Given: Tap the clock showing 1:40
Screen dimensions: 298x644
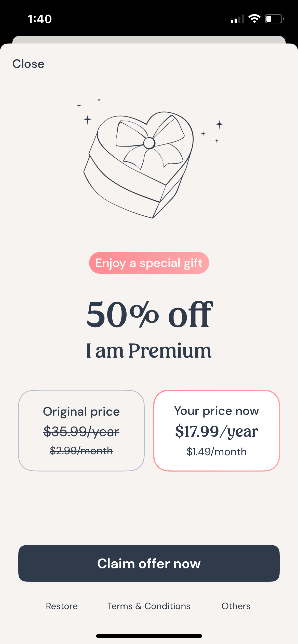Looking at the screenshot, I should [x=39, y=19].
